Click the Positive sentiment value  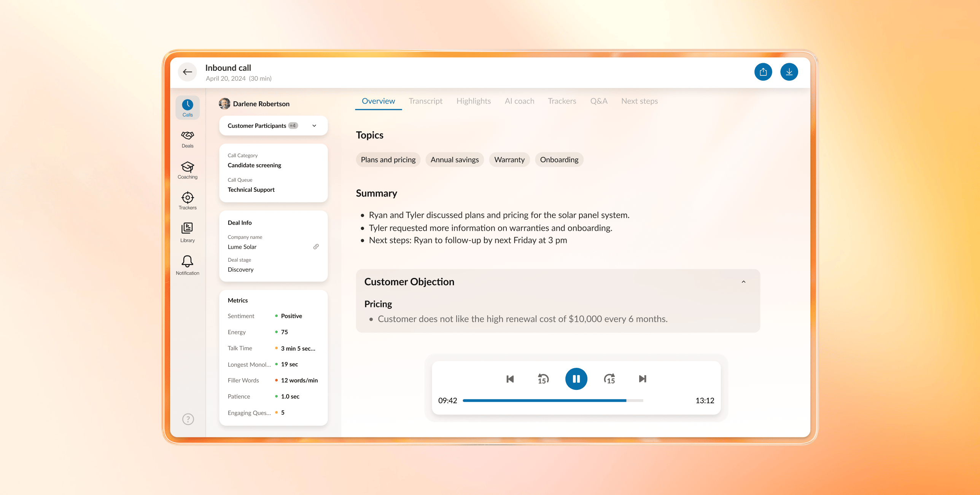click(291, 316)
